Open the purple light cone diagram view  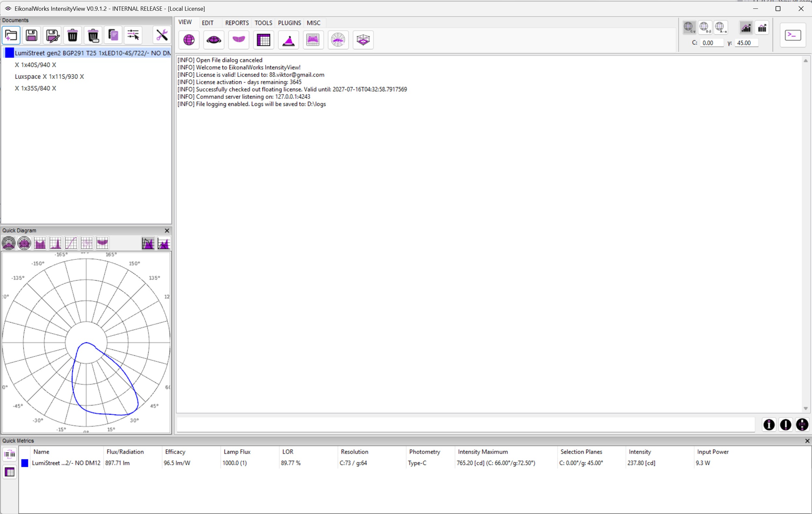(289, 40)
